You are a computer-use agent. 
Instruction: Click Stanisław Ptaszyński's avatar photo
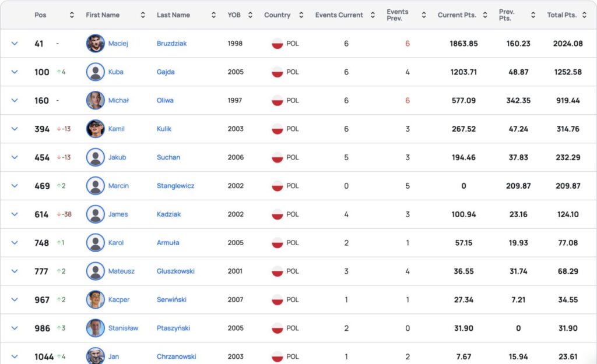[x=96, y=328]
